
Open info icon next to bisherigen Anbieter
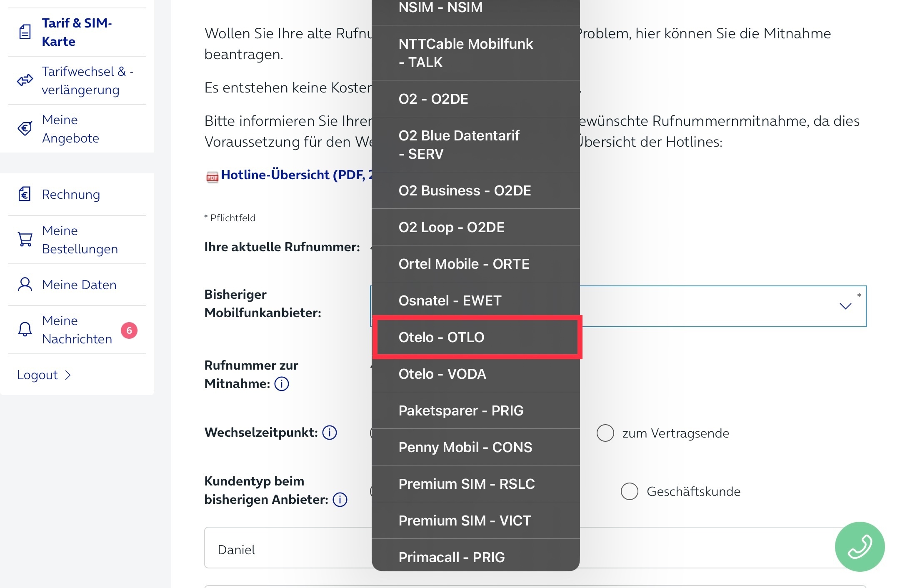(x=340, y=499)
